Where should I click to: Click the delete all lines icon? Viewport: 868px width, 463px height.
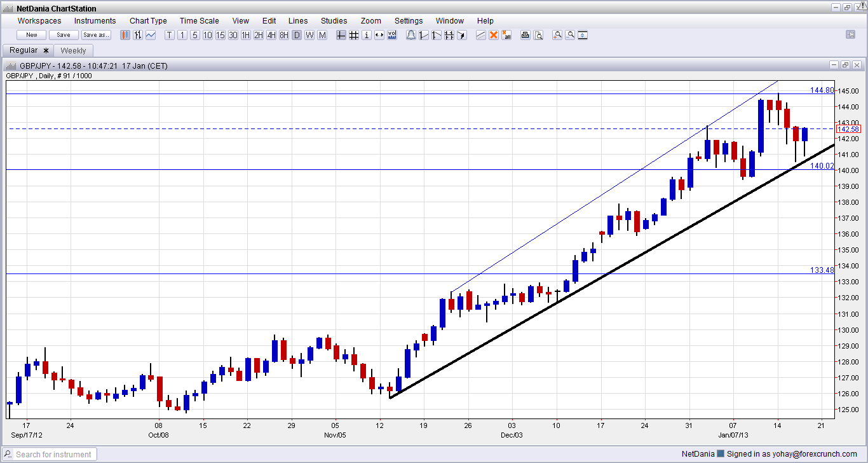coord(506,35)
